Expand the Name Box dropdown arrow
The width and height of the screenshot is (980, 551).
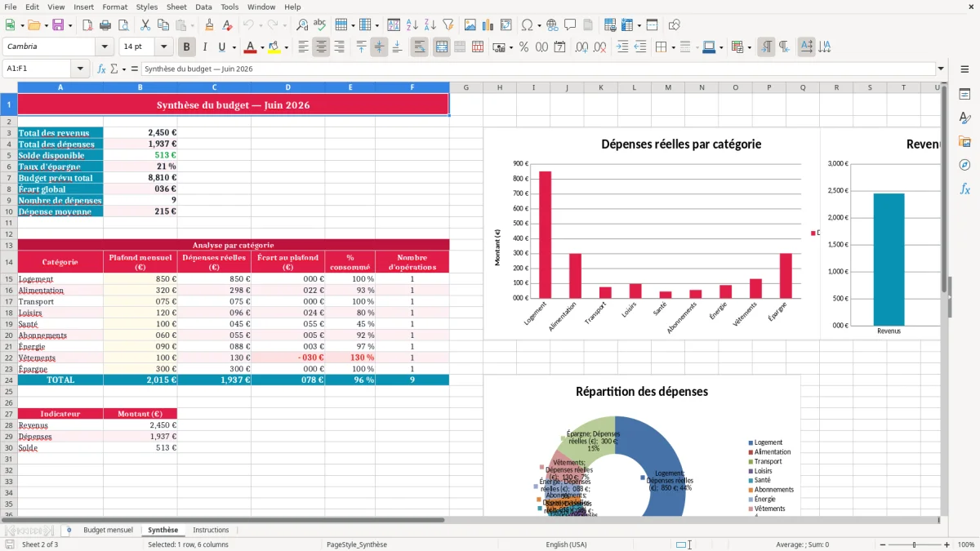80,69
